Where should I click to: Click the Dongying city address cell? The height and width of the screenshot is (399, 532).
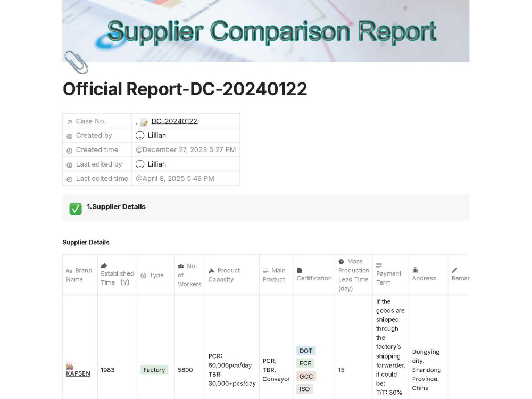point(427,370)
